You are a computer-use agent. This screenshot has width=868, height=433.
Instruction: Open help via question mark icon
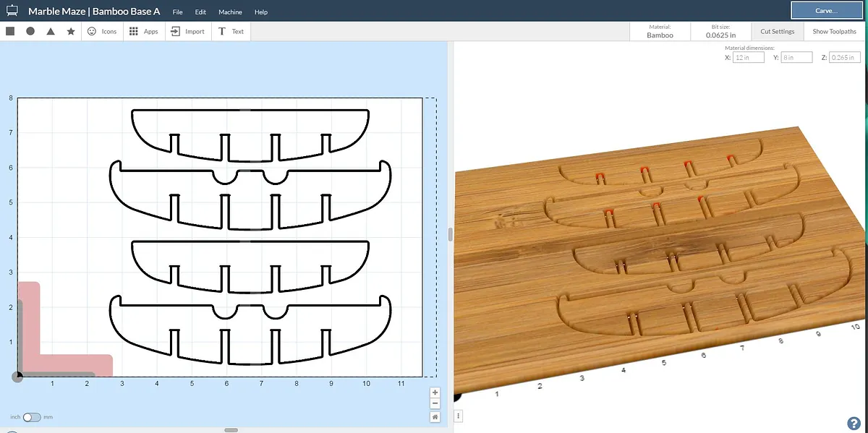(x=853, y=424)
